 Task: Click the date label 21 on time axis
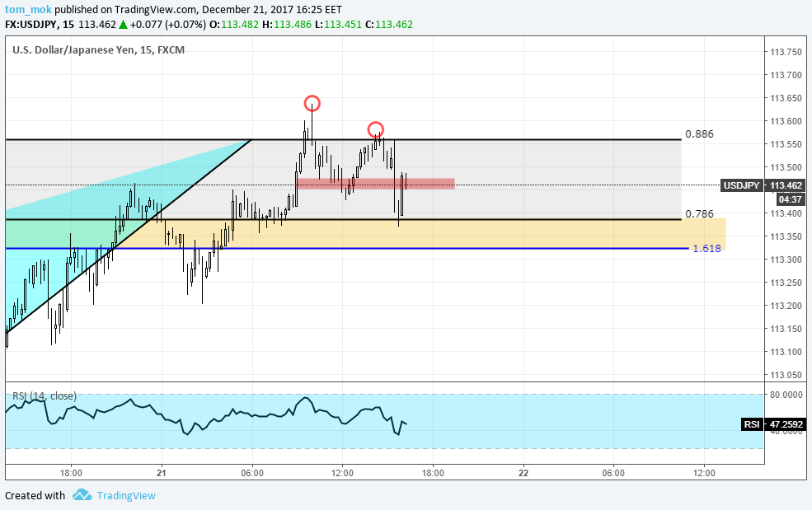click(162, 473)
